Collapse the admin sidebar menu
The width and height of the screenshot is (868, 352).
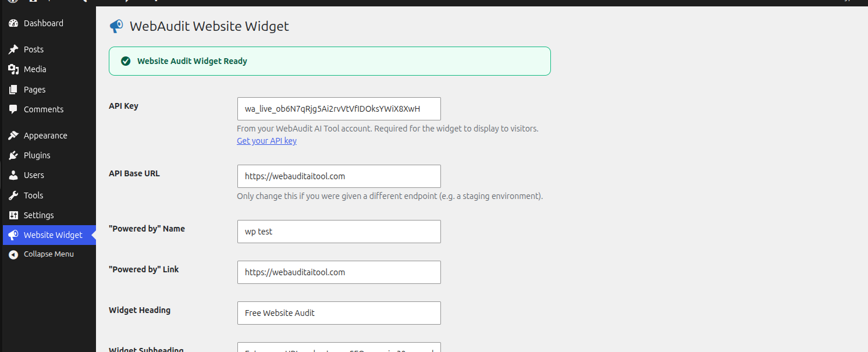[49, 254]
